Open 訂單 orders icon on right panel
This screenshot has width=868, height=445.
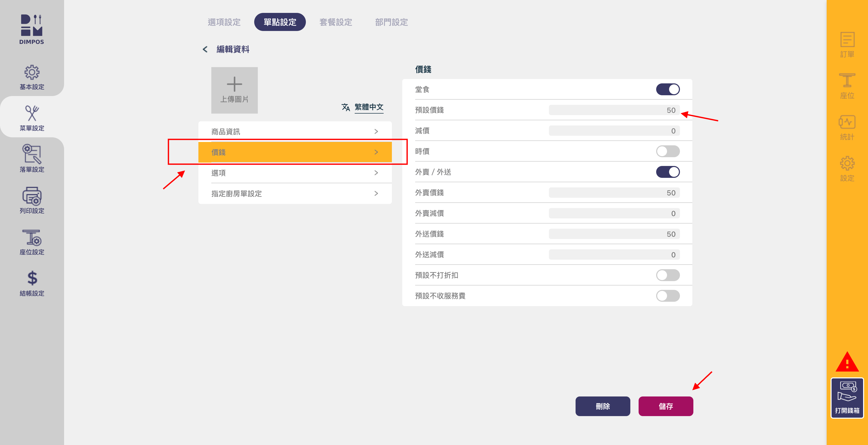point(847,40)
